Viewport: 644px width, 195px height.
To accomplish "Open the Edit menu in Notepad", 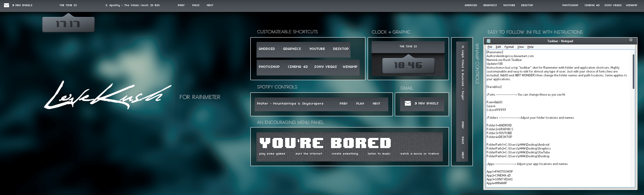I will tap(498, 47).
